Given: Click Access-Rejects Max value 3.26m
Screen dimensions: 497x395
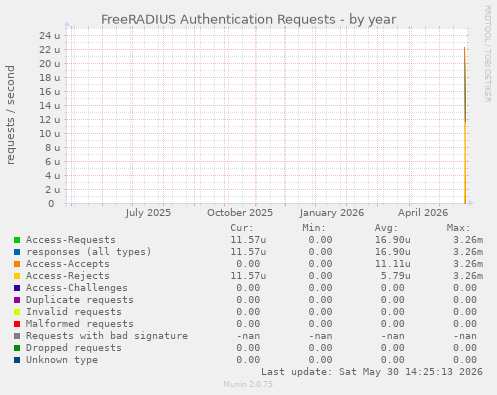Looking at the screenshot, I should point(468,276).
